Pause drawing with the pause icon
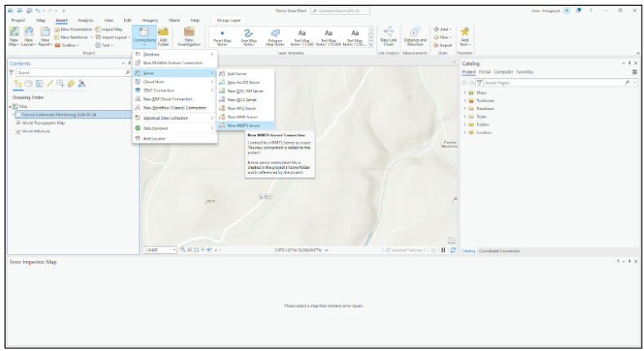The image size is (644, 351). (x=443, y=250)
